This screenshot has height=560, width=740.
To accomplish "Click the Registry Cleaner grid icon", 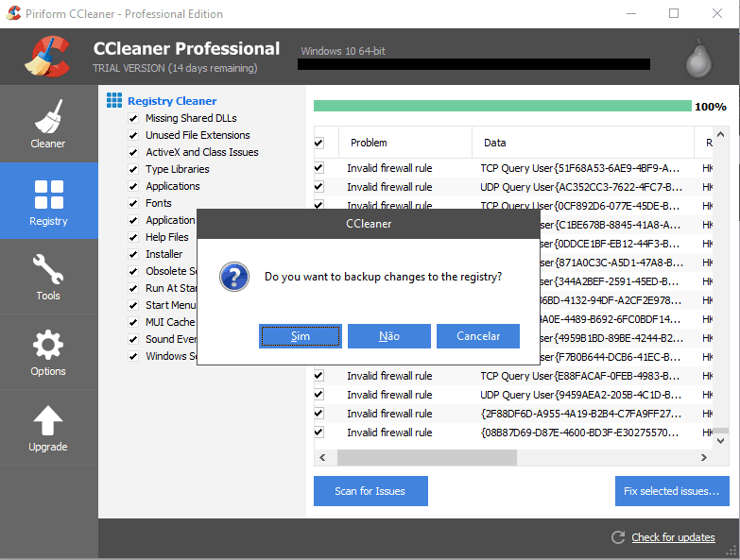I will [114, 100].
